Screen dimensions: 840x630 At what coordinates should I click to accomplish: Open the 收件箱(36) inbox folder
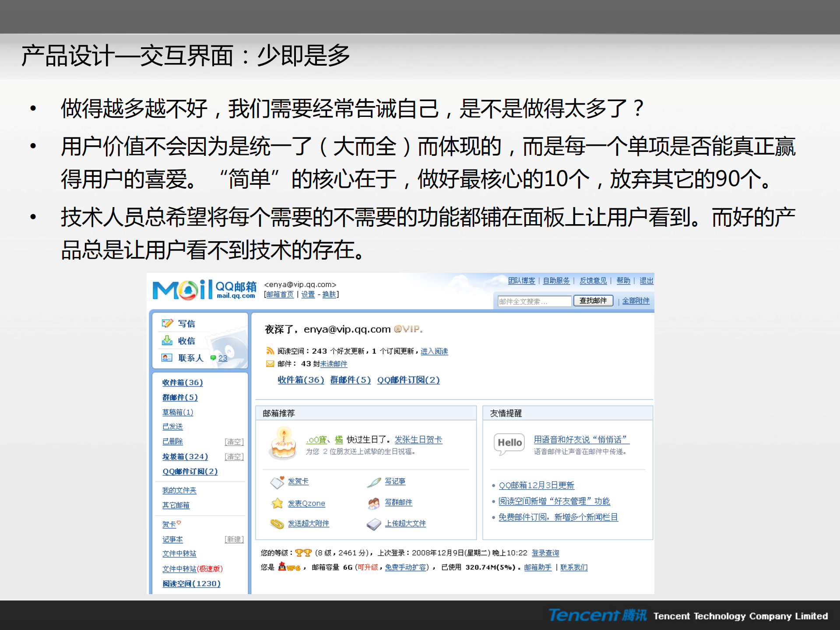coord(182,382)
